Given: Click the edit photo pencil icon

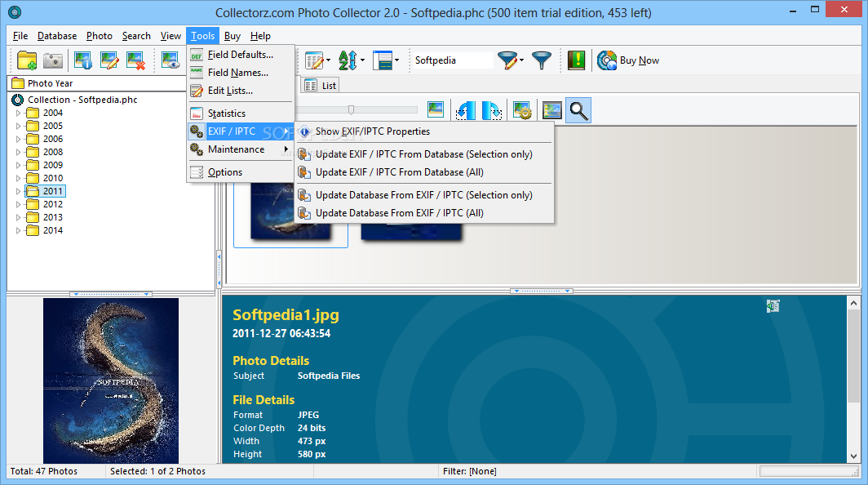Looking at the screenshot, I should (x=109, y=60).
